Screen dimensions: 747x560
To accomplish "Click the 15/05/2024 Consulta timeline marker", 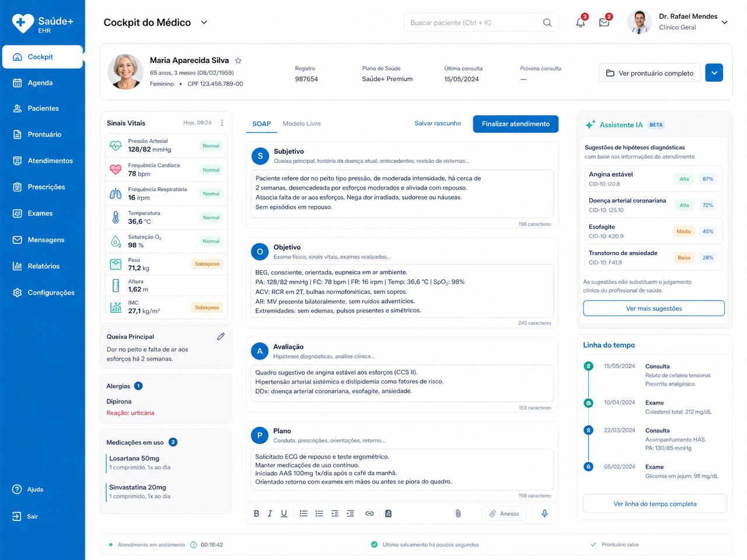I will [588, 366].
